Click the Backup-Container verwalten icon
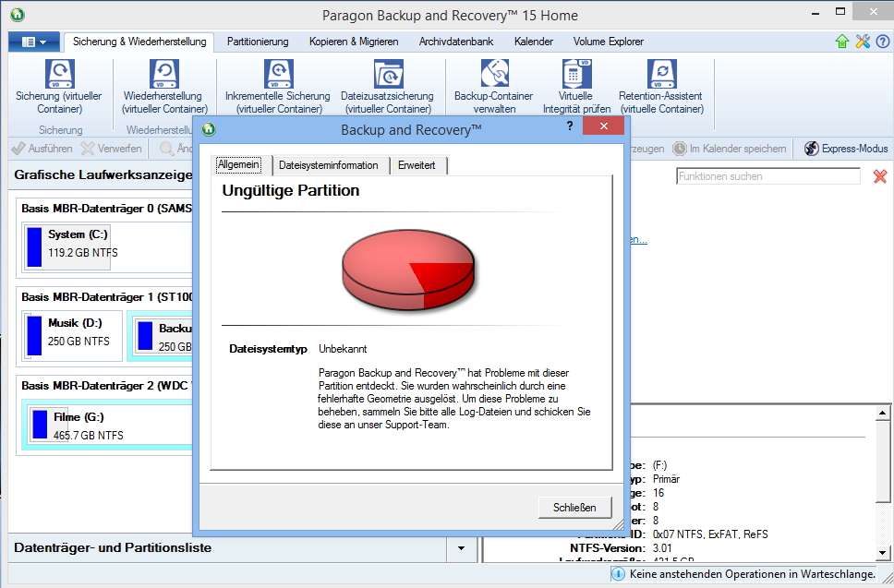The height and width of the screenshot is (588, 894). 494,74
